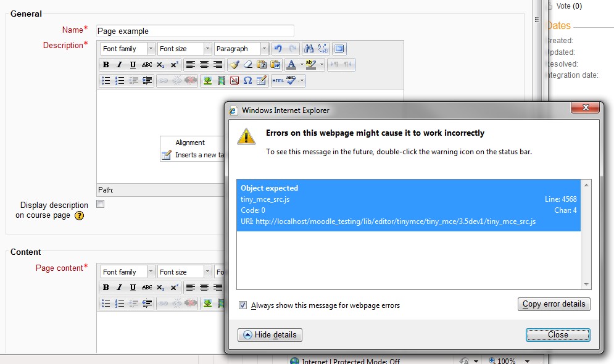Image resolution: width=614 pixels, height=364 pixels.
Task: Apply Subscript in the Description editor toolbar
Action: click(160, 65)
